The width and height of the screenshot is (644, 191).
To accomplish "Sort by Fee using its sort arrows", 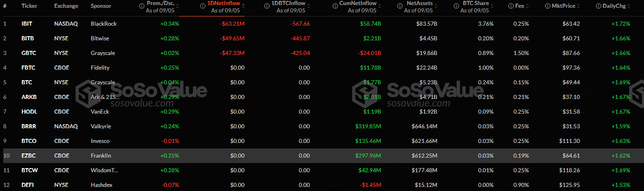I will pyautogui.click(x=527, y=6).
